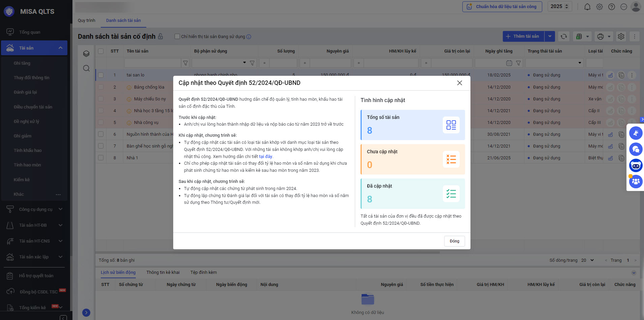Enable Chỉ hiển thị tài sản Đang sử dụng
644x320 pixels.
pos(177,36)
